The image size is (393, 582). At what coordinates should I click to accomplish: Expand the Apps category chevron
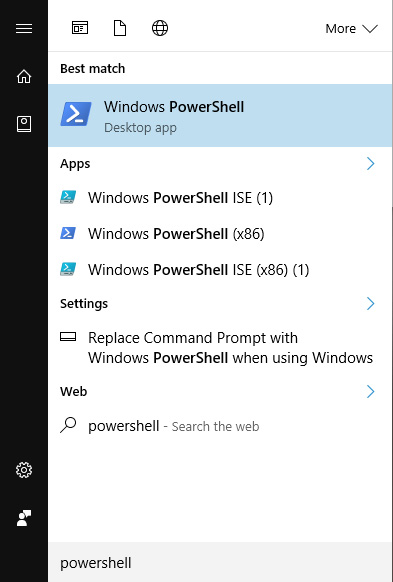[370, 163]
